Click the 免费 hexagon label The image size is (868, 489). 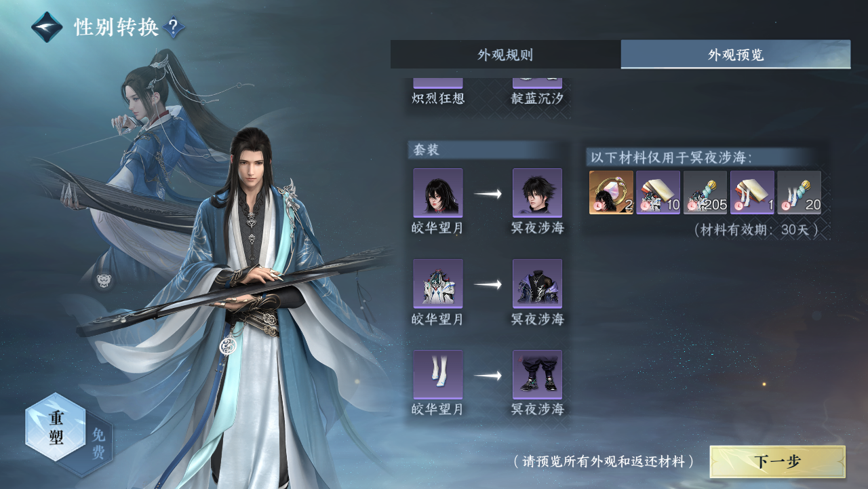coord(98,444)
